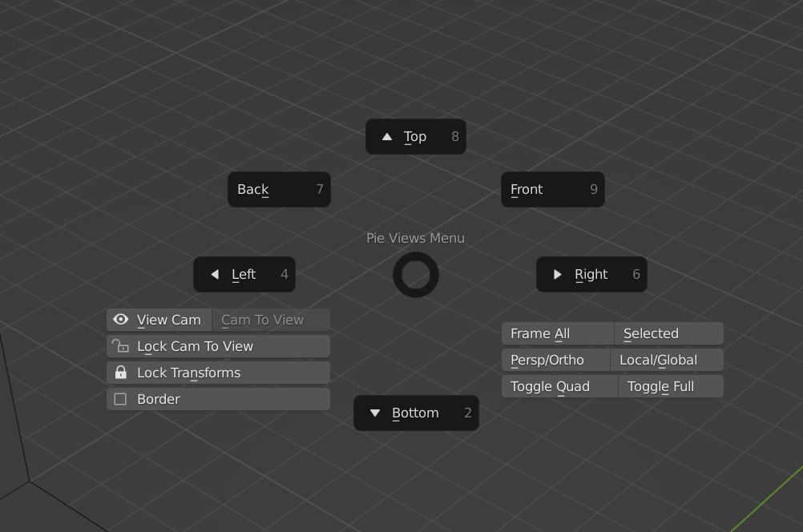Click the left arrow on the Left button
Image resolution: width=803 pixels, height=532 pixels.
click(x=214, y=274)
